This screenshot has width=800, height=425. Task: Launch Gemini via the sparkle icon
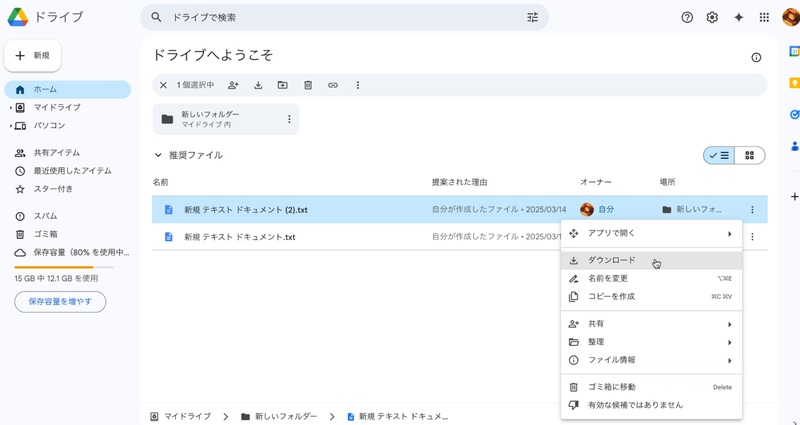point(738,17)
